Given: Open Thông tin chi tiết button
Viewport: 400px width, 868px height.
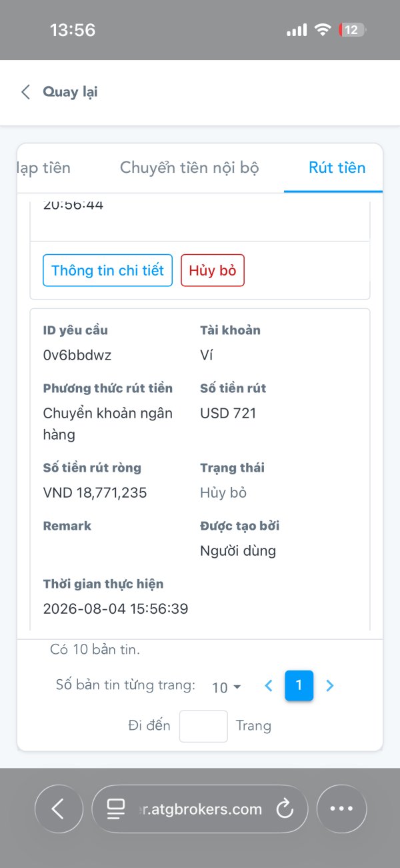Looking at the screenshot, I should tap(107, 270).
